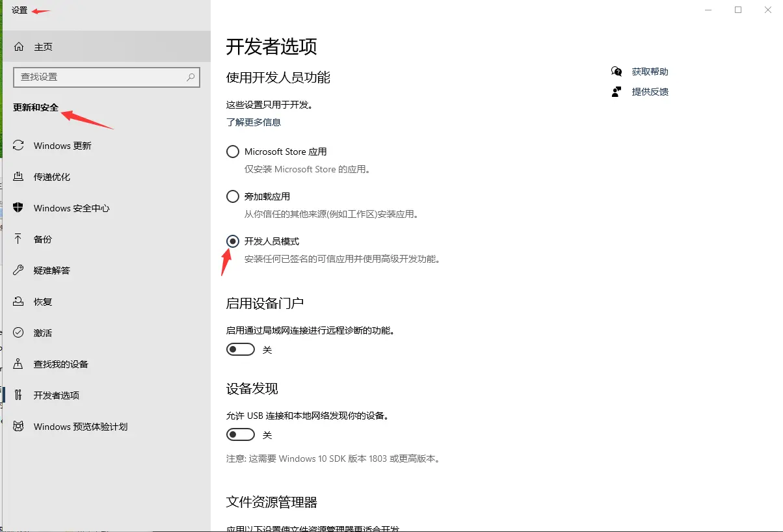The image size is (783, 532).
Task: Click the search magnifier icon
Action: [191, 77]
